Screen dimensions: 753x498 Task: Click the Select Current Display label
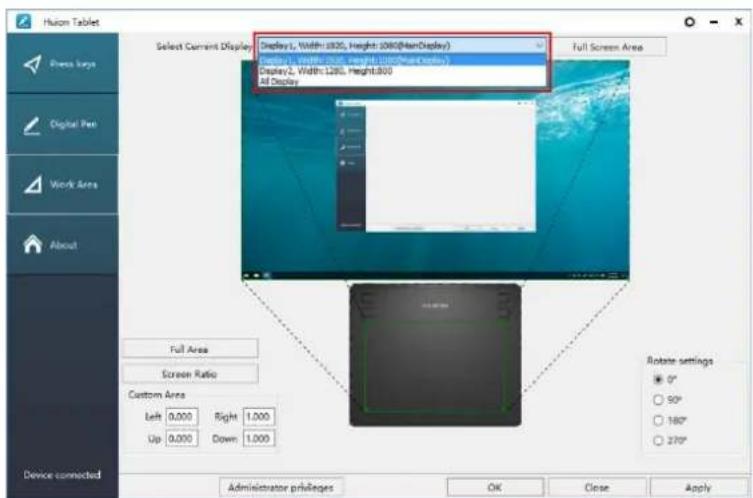[204, 46]
